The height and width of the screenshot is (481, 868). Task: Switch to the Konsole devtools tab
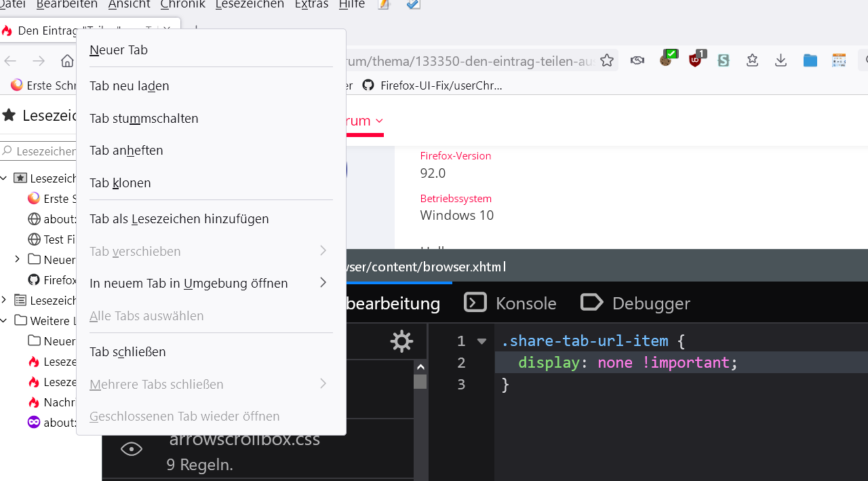510,303
